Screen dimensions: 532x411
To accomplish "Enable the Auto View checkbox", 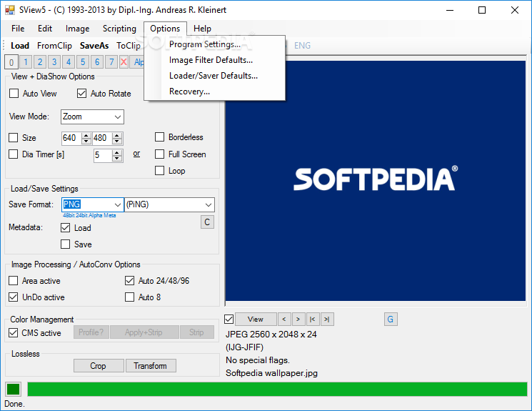I will coord(14,94).
